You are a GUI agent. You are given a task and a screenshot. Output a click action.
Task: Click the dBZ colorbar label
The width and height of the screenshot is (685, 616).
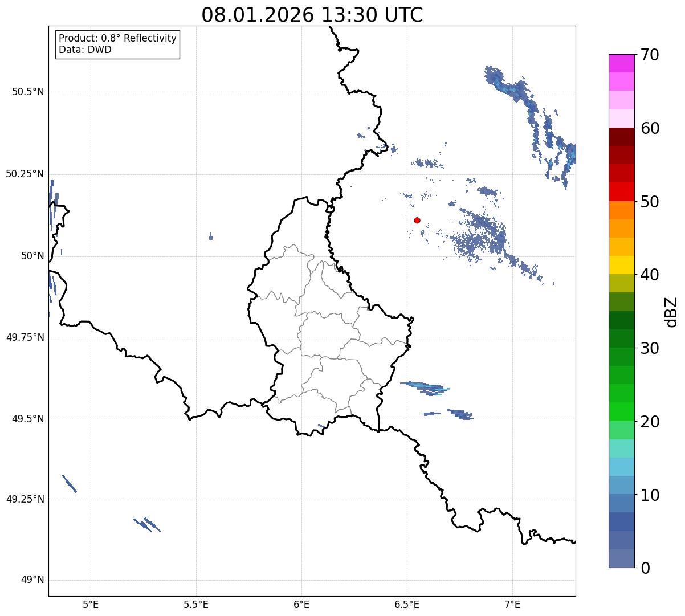(x=671, y=311)
